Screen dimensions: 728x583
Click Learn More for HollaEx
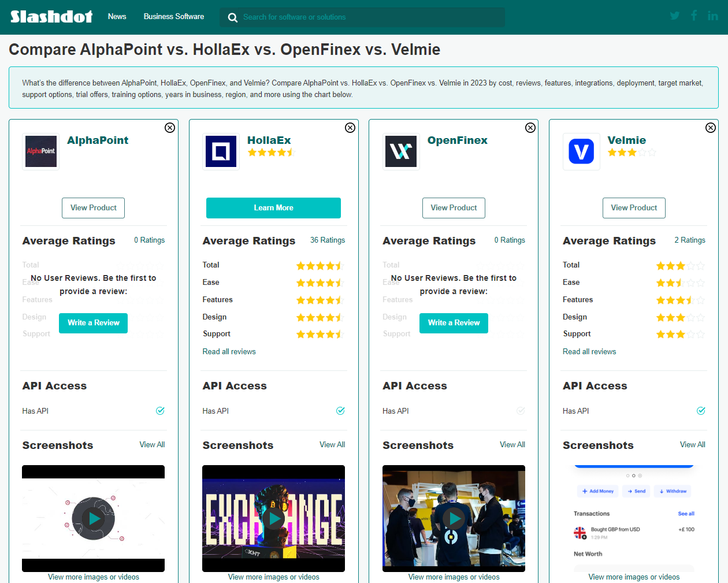(x=273, y=207)
